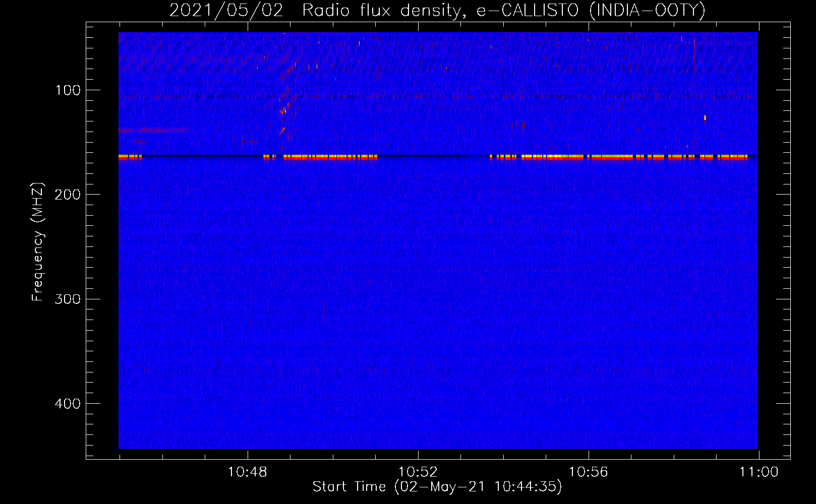
Task: Click the 'Start Time (02-May-21 10:44:35)' label
Action: 437,487
